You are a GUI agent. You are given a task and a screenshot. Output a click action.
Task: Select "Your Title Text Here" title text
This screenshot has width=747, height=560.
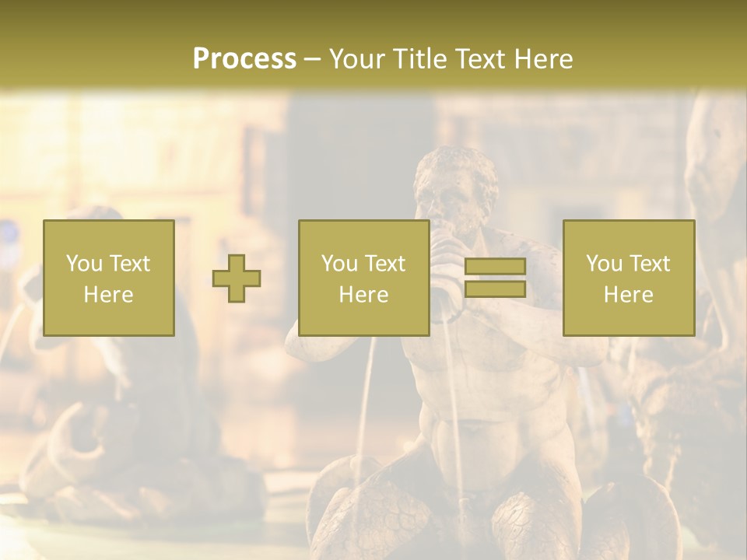(451, 58)
